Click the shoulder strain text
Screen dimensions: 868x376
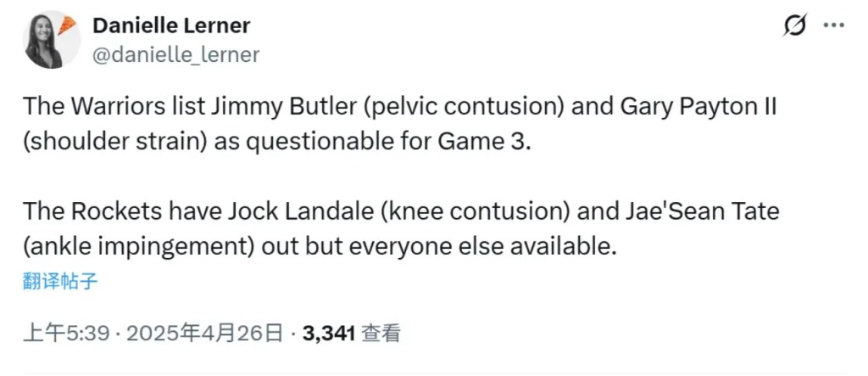click(112, 139)
